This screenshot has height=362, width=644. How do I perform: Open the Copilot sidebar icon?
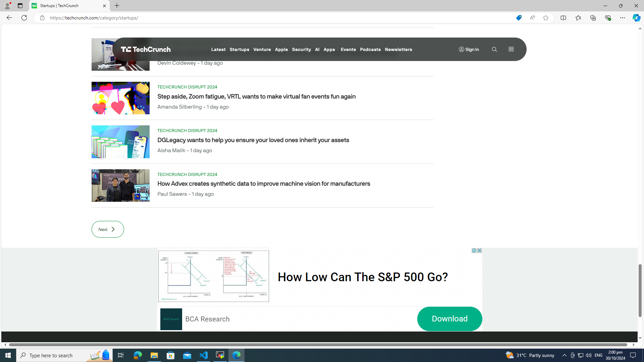(x=636, y=18)
